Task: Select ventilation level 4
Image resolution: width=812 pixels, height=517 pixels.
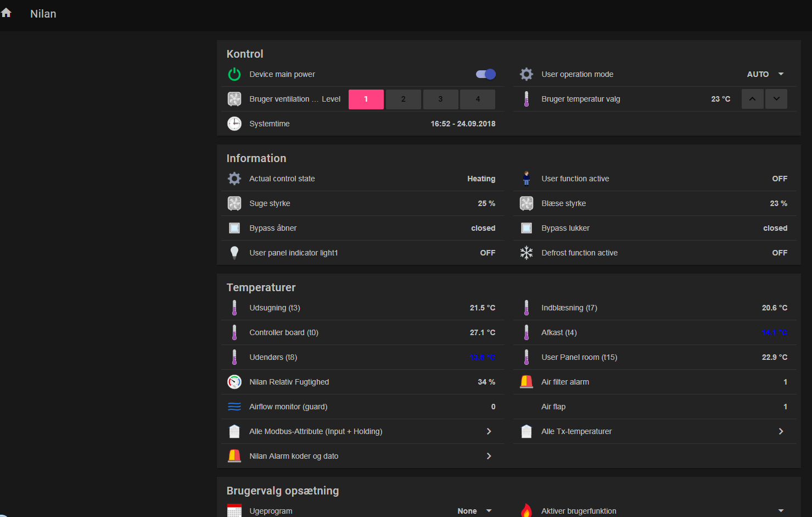Action: 478,99
